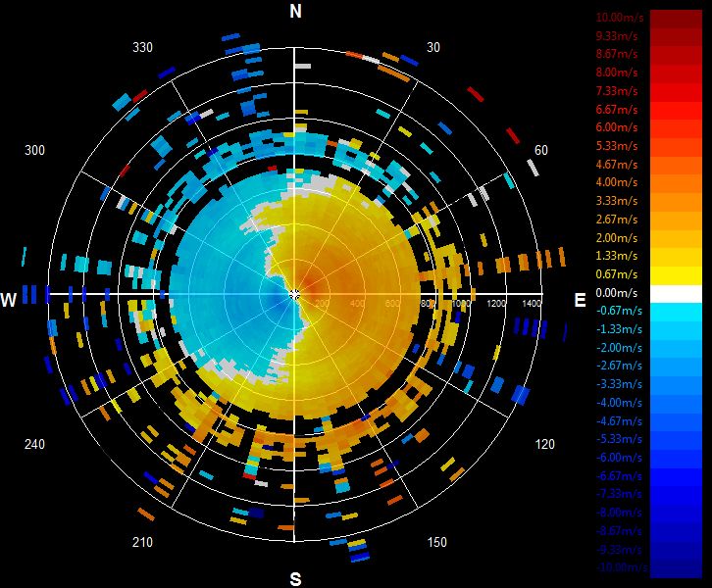This screenshot has height=588, width=712.
Task: Click the 1200 range ring label
Action: [x=496, y=303]
